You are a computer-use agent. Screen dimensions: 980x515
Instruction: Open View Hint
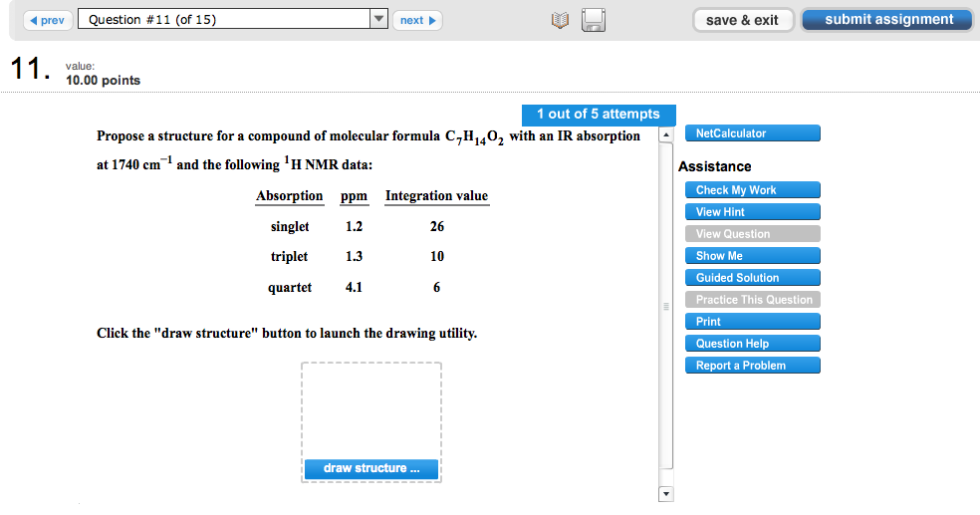tap(752, 212)
